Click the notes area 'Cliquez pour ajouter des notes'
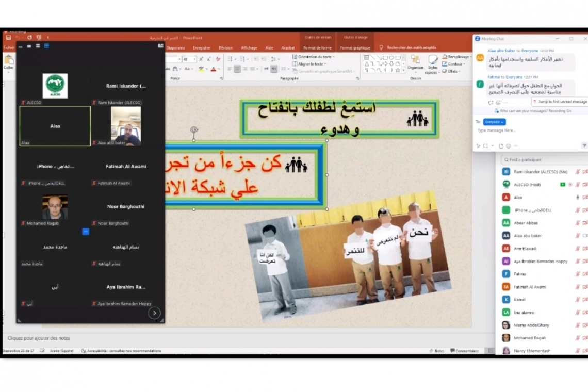The image size is (588, 392). pyautogui.click(x=39, y=338)
